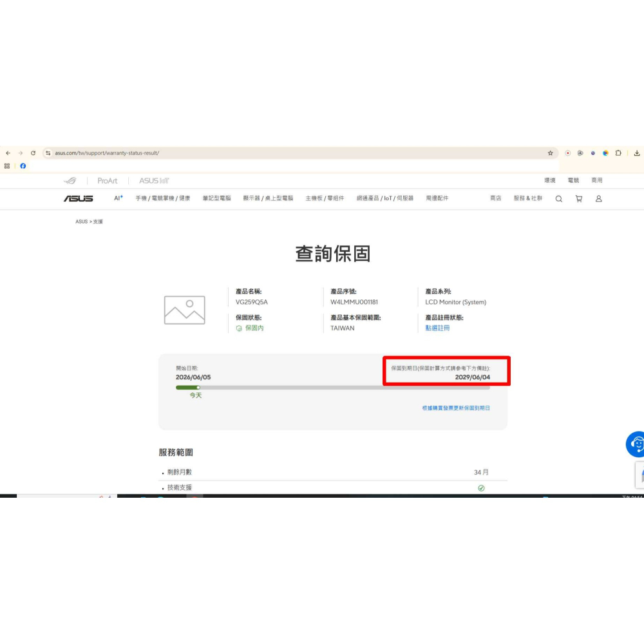Open 服務 & 社群 menu
Screen dimensions: 644x644
(x=528, y=198)
